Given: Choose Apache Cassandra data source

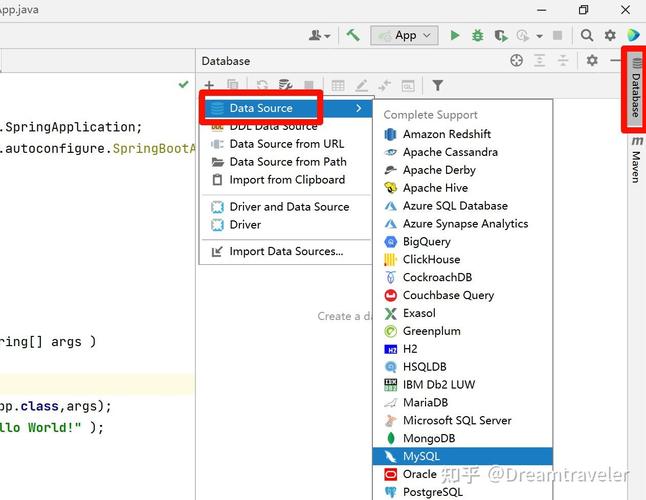Looking at the screenshot, I should pos(462,152).
